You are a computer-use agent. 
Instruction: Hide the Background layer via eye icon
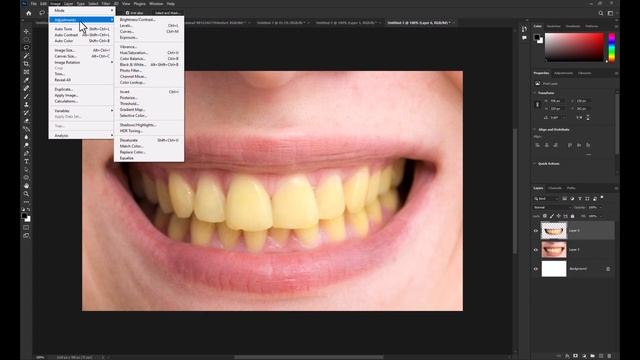[536, 269]
